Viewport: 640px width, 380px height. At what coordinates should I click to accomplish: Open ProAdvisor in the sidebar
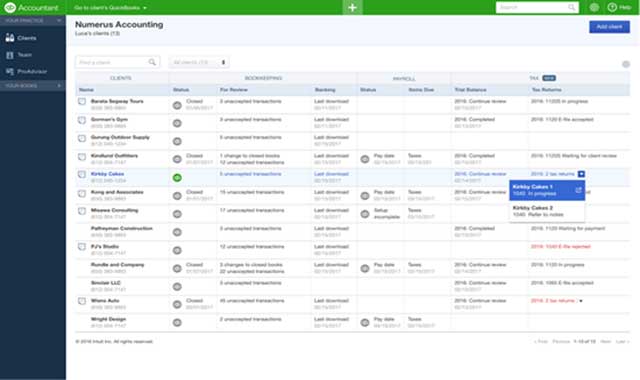point(26,71)
